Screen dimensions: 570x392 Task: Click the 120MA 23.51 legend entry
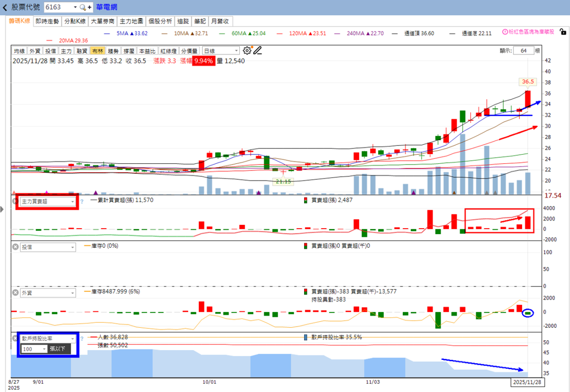(301, 33)
